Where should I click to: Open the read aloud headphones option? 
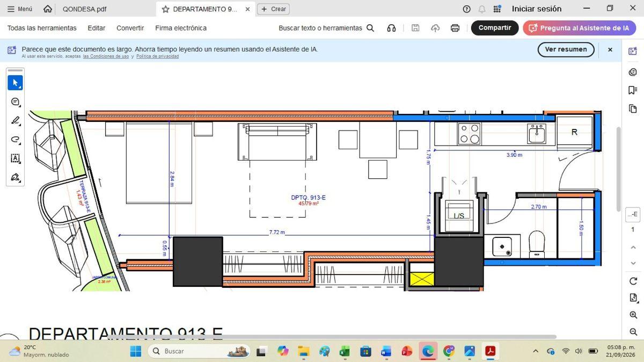(391, 28)
